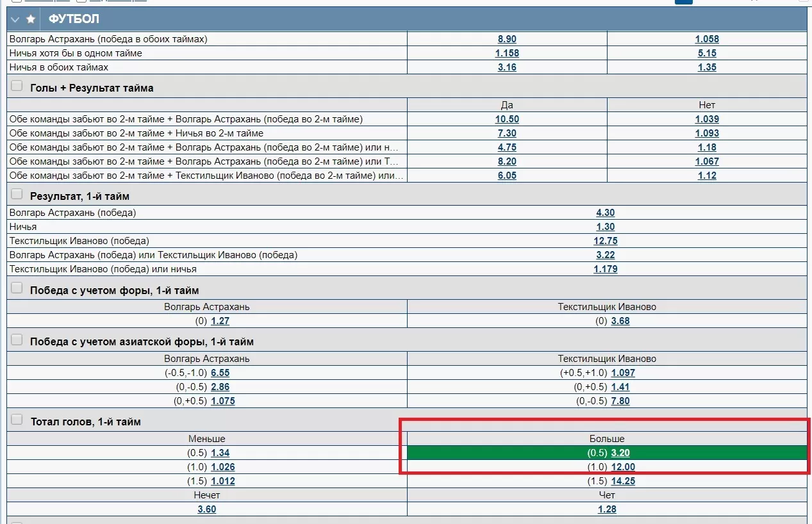Image resolution: width=812 pixels, height=524 pixels.
Task: Enable the Победа с учетом азиатской форы checkbox
Action: pos(17,340)
